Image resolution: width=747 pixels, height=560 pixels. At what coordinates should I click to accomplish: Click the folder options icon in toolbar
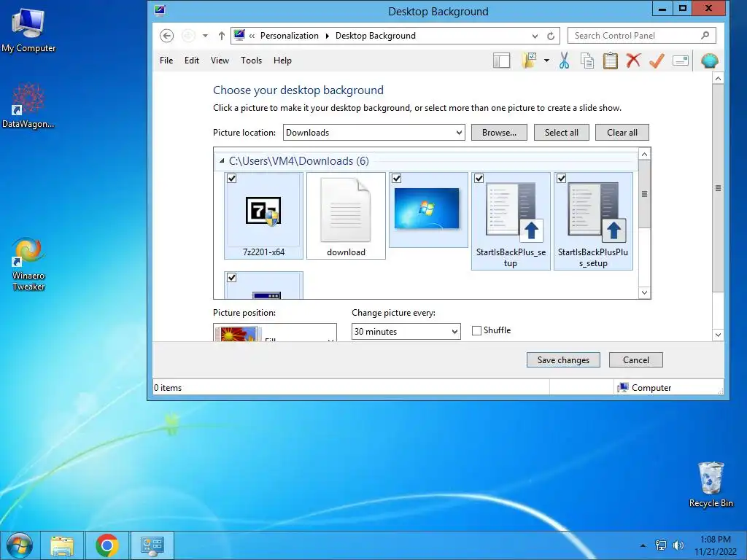530,61
